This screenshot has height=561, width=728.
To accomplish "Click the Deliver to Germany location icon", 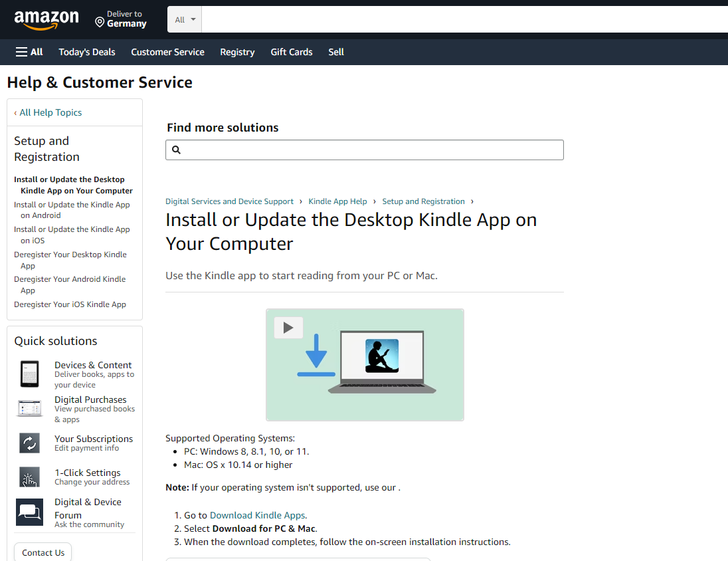I will [98, 23].
